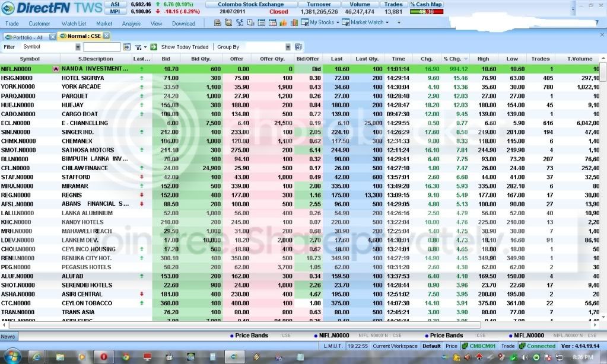607x364 pixels.
Task: Open the % Chg. column sort arrow
Action: point(466,59)
